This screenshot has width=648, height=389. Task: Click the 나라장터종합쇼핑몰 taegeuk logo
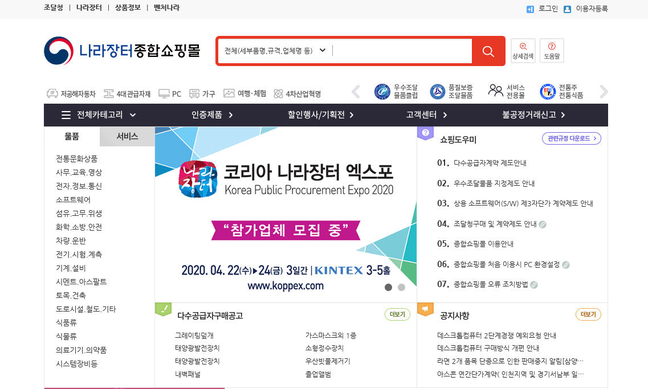[59, 51]
